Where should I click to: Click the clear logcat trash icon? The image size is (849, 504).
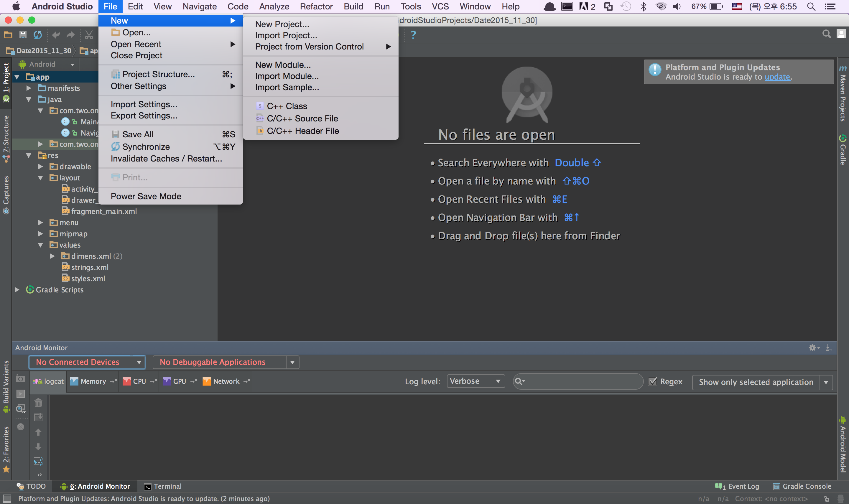(x=38, y=403)
